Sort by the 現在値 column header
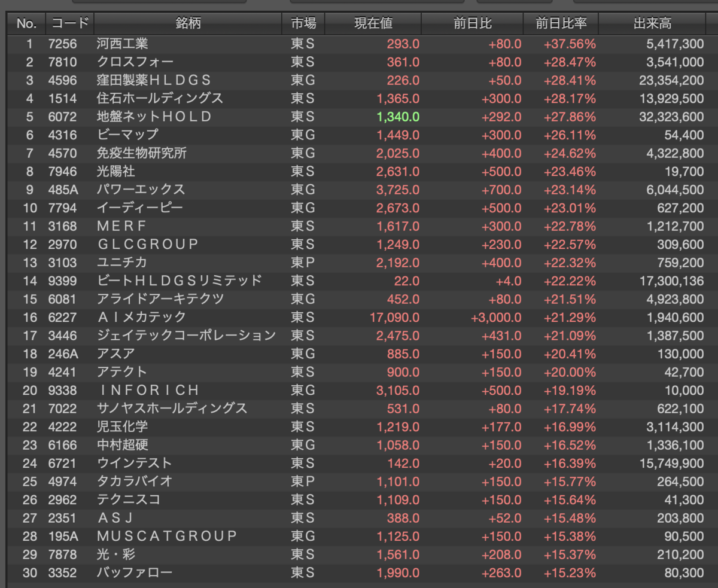The height and width of the screenshot is (588, 718). pos(373,24)
